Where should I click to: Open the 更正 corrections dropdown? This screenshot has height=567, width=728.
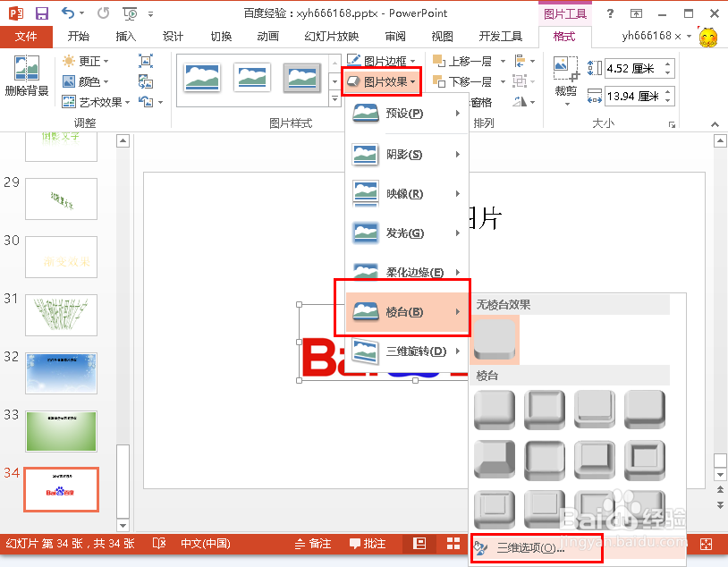(86, 61)
